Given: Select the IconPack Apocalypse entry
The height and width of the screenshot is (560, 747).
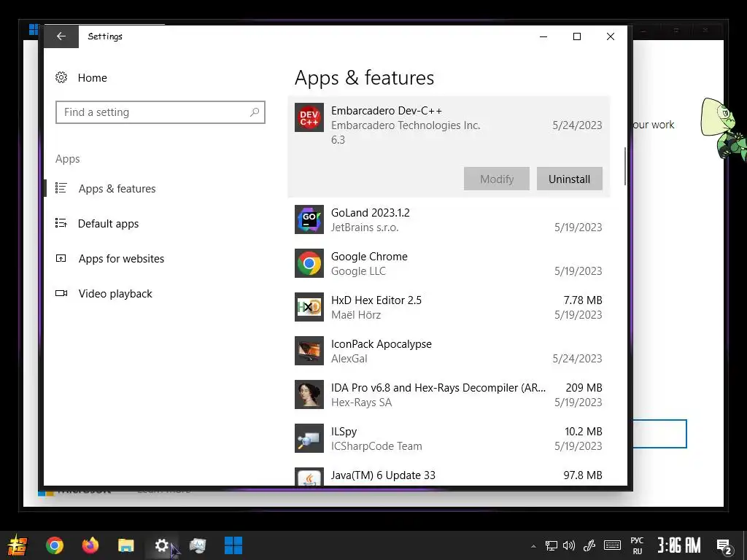Looking at the screenshot, I should (381, 344).
